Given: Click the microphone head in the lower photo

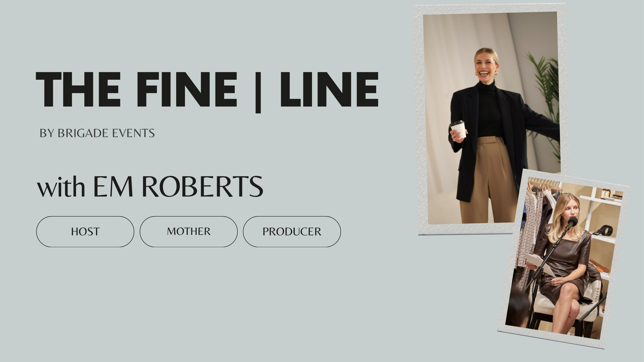Looking at the screenshot, I should (573, 222).
